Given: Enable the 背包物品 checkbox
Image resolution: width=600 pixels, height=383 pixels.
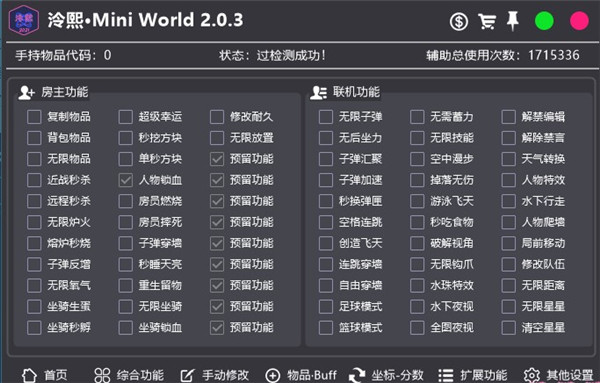Looking at the screenshot, I should click(x=34, y=138).
